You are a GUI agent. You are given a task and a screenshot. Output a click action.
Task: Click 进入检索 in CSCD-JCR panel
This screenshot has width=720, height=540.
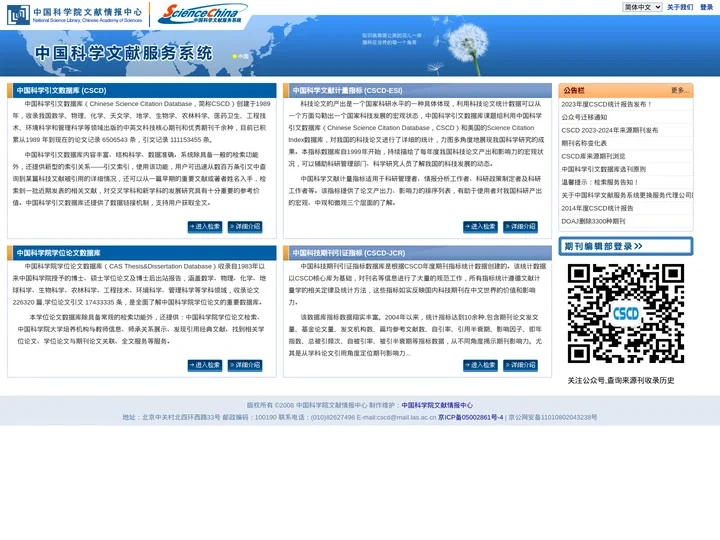[x=480, y=365]
